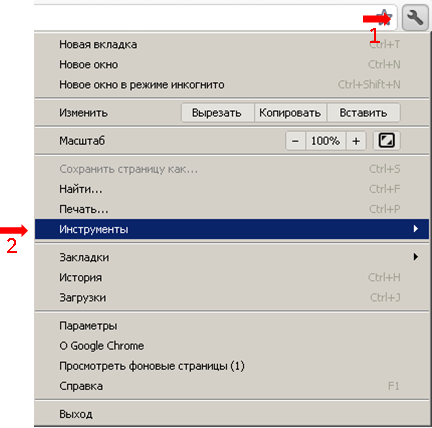Decrease zoom with the minus button
This screenshot has width=432, height=428.
click(295, 141)
